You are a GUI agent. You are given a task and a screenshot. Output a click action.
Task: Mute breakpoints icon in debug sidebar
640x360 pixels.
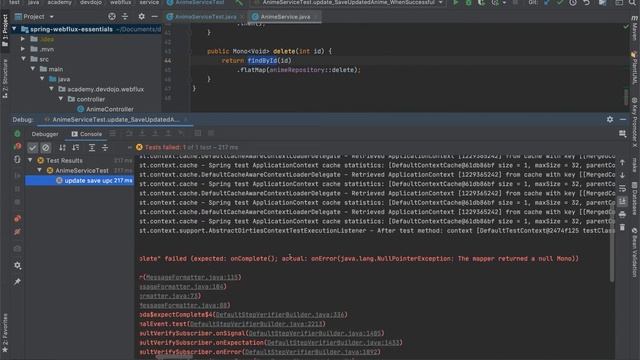[17, 232]
